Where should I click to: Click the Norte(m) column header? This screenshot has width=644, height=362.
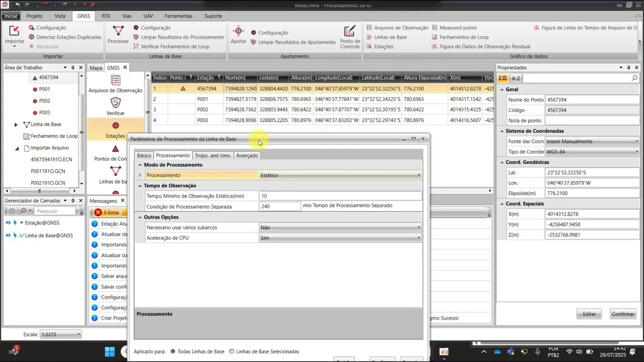(x=240, y=77)
